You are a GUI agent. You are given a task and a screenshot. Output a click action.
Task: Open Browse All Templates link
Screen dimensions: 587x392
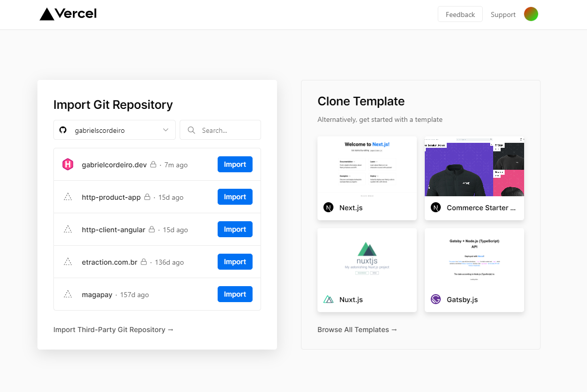[357, 330]
